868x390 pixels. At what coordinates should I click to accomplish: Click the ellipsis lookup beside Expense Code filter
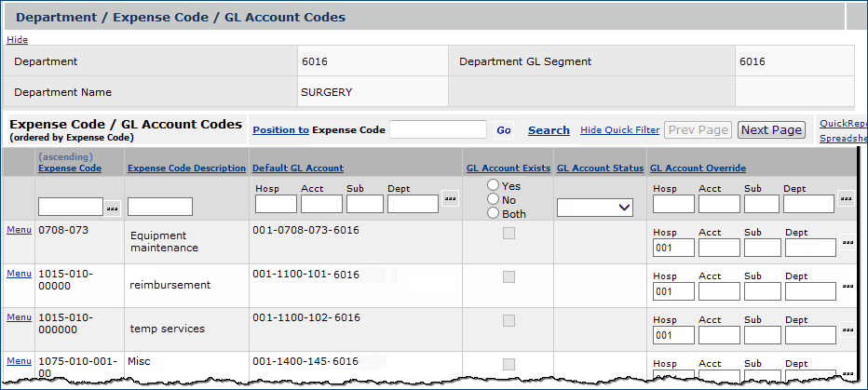pyautogui.click(x=113, y=207)
